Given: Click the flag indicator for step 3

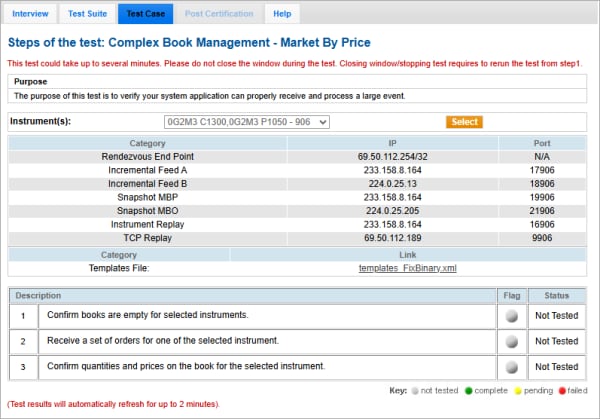Looking at the screenshot, I should (x=511, y=367).
